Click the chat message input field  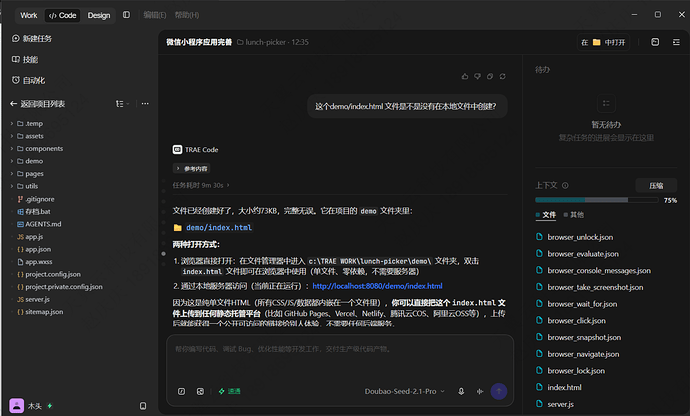point(340,358)
